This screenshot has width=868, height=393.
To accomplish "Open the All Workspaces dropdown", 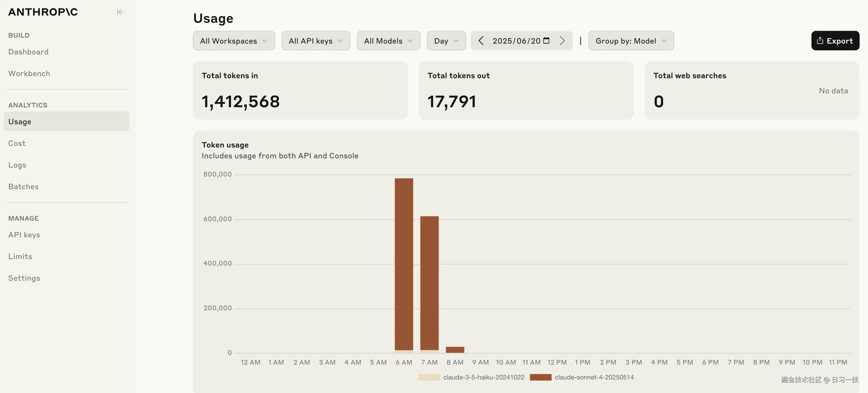I will tap(234, 41).
